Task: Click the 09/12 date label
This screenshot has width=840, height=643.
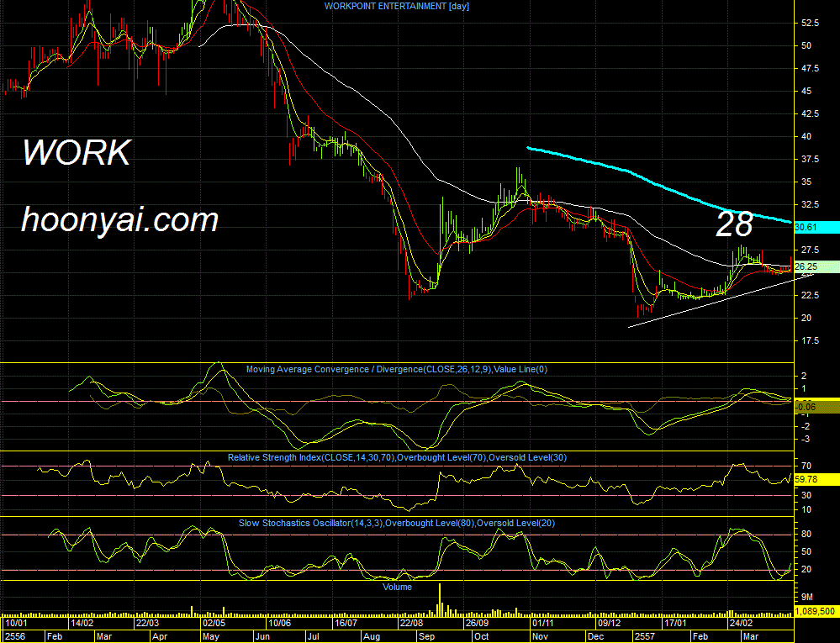Action: pos(609,624)
